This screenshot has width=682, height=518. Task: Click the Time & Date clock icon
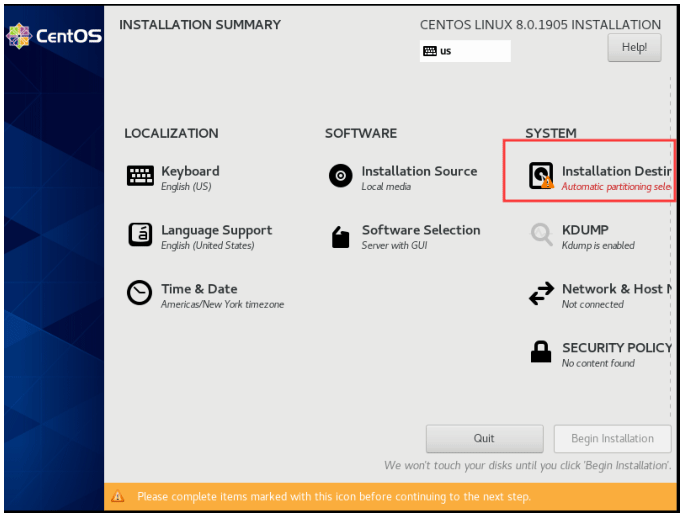point(140,293)
